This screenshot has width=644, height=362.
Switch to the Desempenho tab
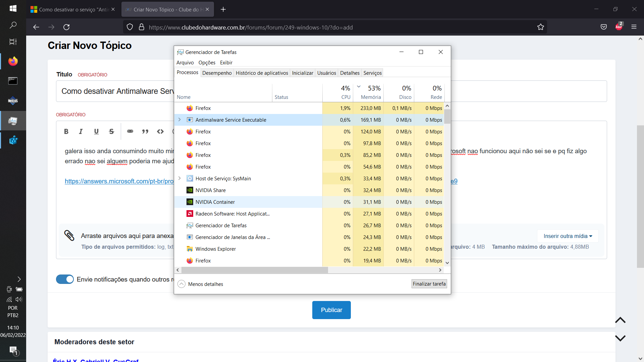point(217,73)
